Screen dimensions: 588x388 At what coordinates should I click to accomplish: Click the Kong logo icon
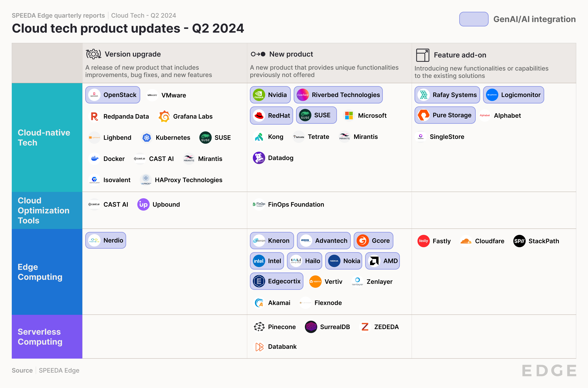259,137
